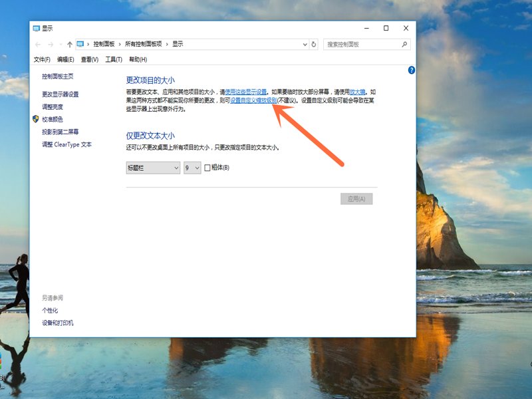Click the 搜索控制面板 search field
Viewport: 532px width, 399px height.
[x=367, y=45]
